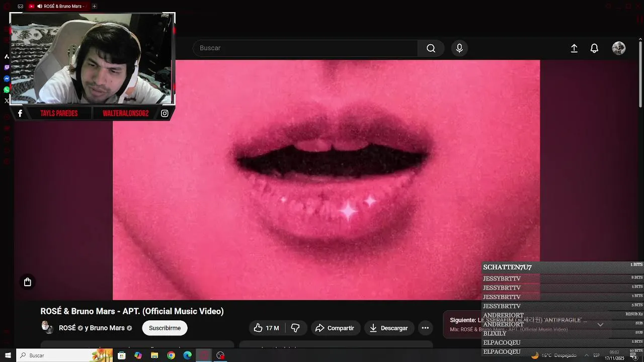This screenshot has width=644, height=362.
Task: Click the search magnifier button
Action: click(431, 48)
